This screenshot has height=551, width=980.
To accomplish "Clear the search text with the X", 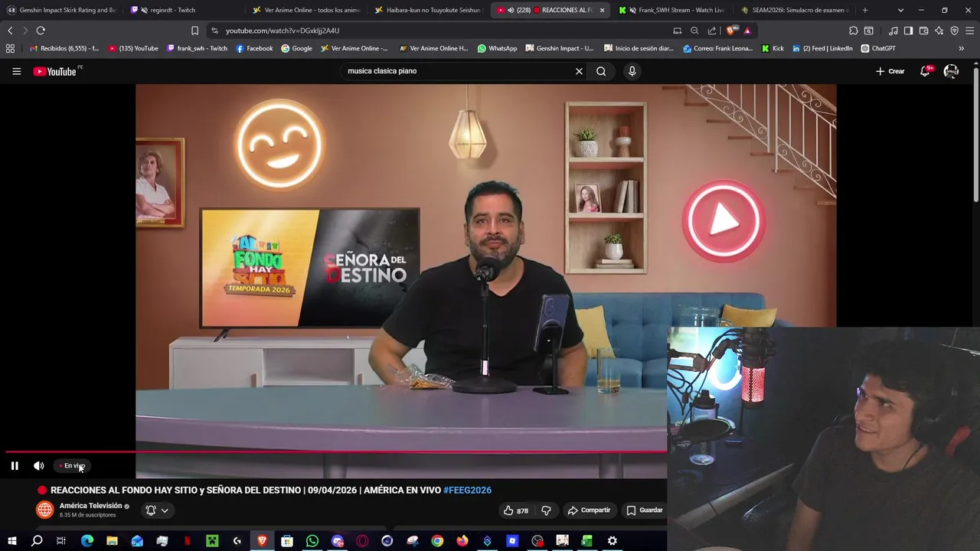I will click(579, 71).
